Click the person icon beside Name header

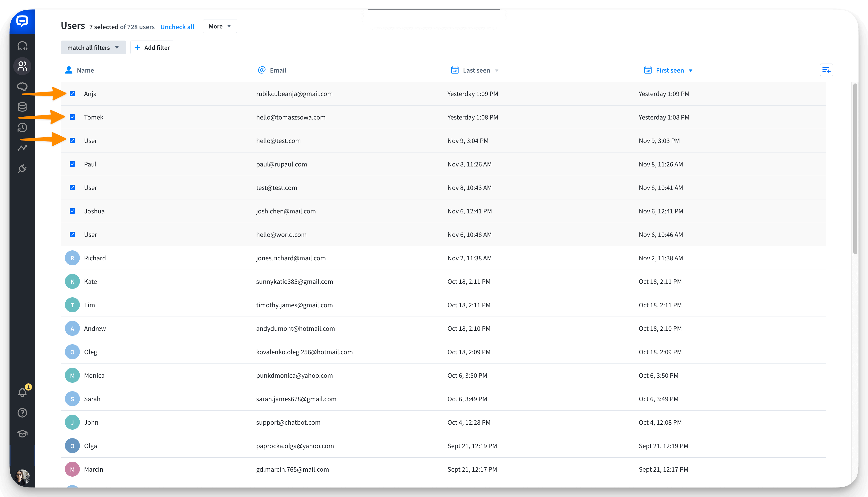[68, 70]
